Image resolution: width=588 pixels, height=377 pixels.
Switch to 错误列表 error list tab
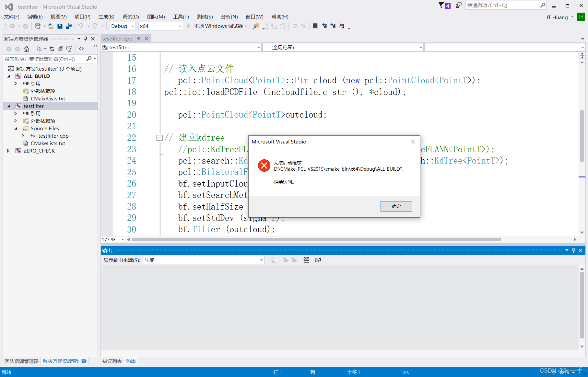coord(112,361)
